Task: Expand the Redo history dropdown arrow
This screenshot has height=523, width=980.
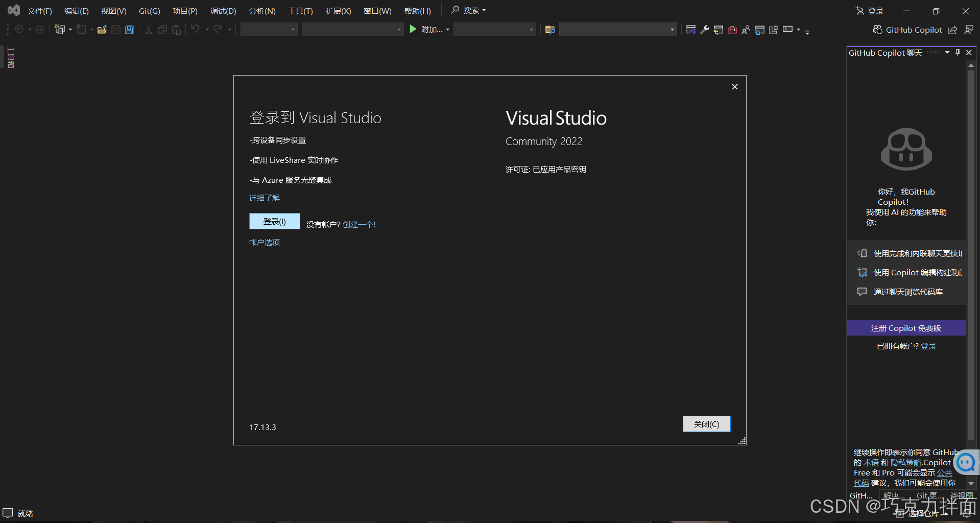Action: point(229,30)
